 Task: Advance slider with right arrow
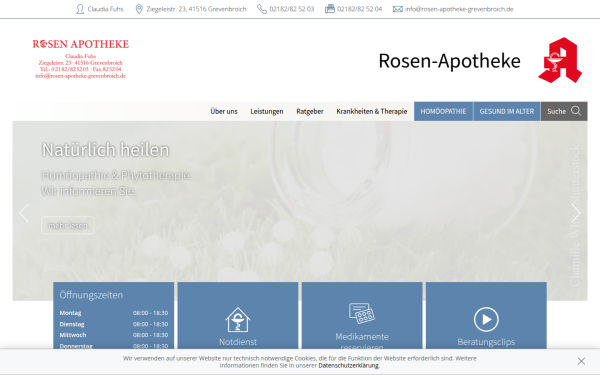[576, 213]
